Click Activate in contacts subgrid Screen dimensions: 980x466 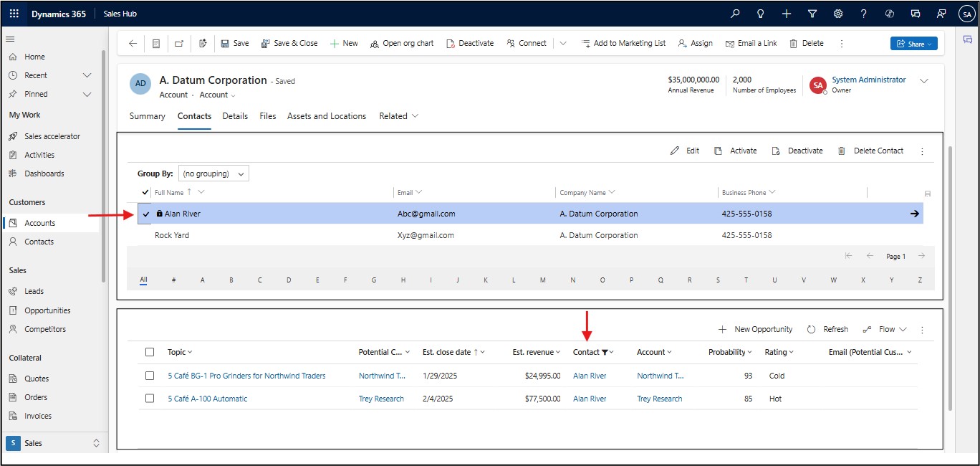(736, 151)
